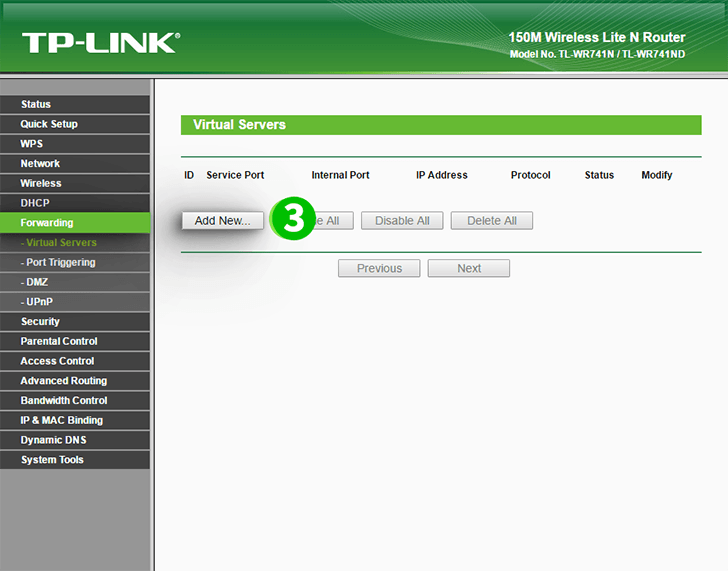Select the Forwarding menu item
728x571 pixels.
pyautogui.click(x=75, y=223)
